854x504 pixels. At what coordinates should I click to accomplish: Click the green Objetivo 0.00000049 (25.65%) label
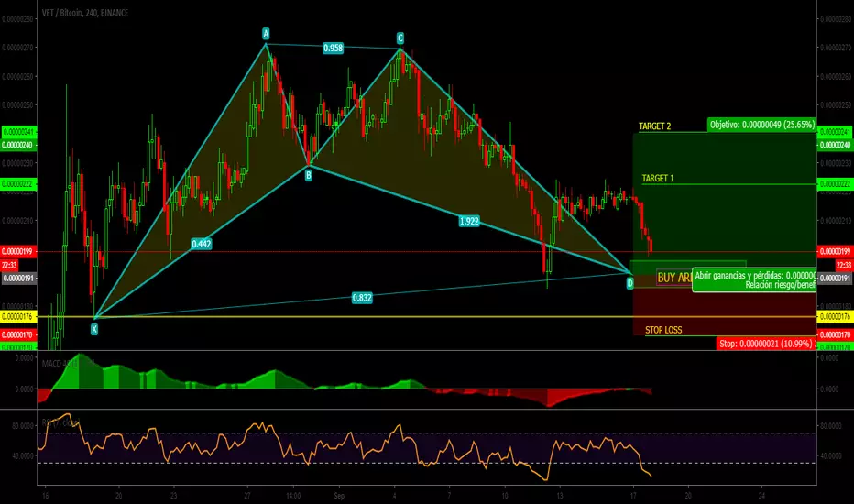(x=761, y=125)
